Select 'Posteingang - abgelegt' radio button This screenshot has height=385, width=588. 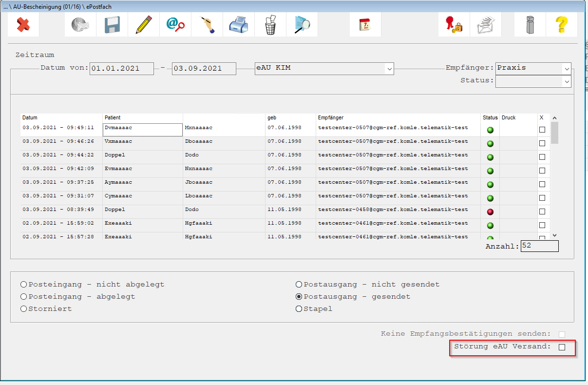tap(24, 297)
